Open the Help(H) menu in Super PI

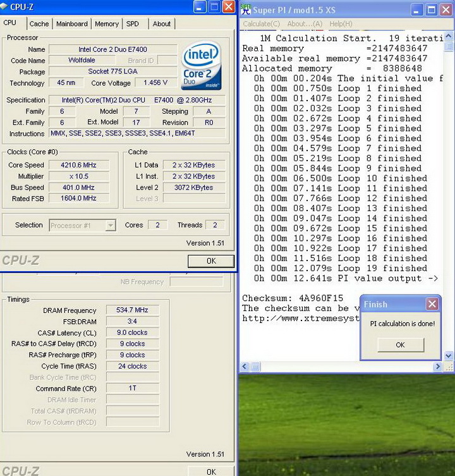click(x=341, y=24)
